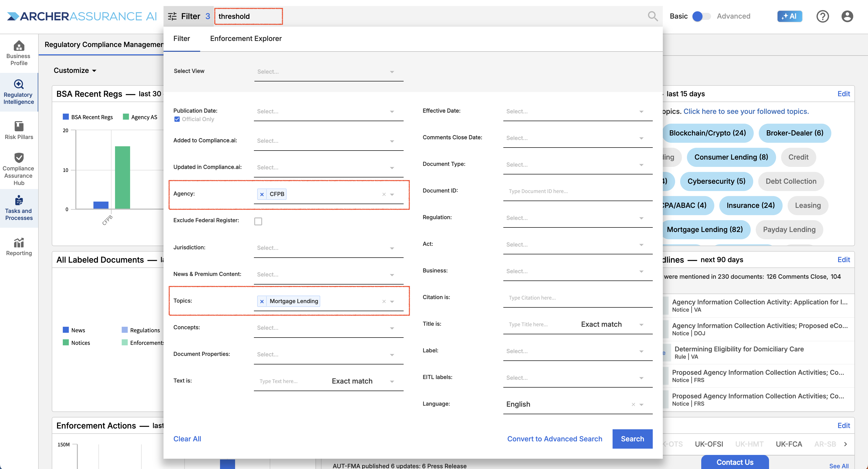Open Risk Pillars in sidebar
Image resolution: width=868 pixels, height=469 pixels.
(19, 130)
